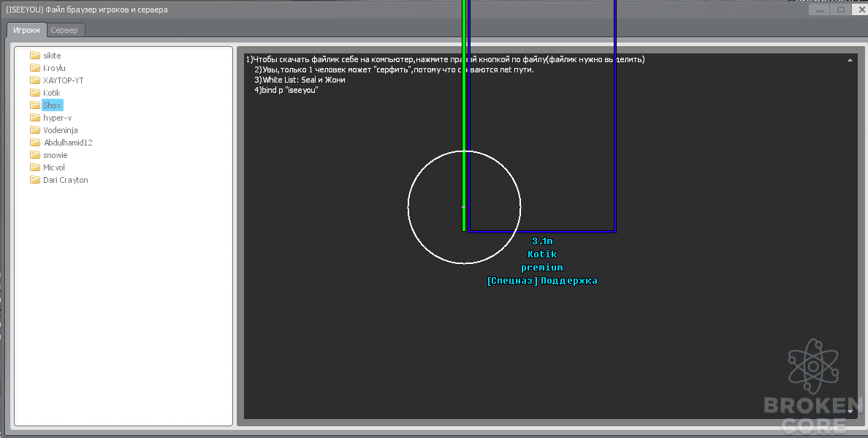The height and width of the screenshot is (438, 868).
Task: Click the Dari Crayton folder icon
Action: (x=35, y=180)
